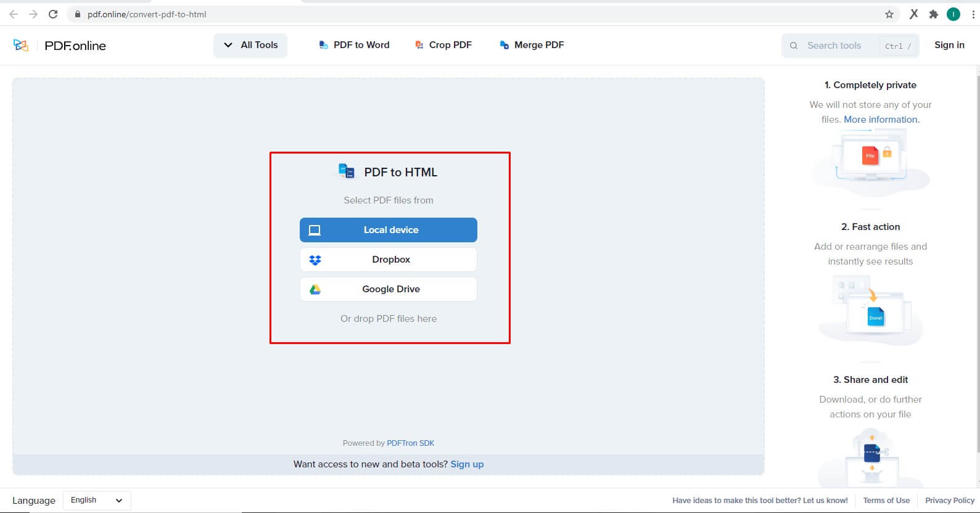The width and height of the screenshot is (980, 513).
Task: Open the browser extensions puzzle icon
Action: pyautogui.click(x=934, y=14)
